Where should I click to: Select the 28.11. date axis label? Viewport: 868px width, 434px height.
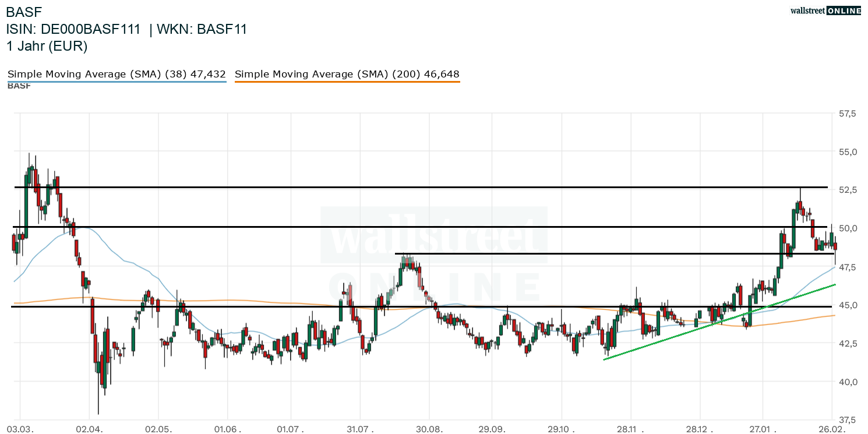point(627,429)
